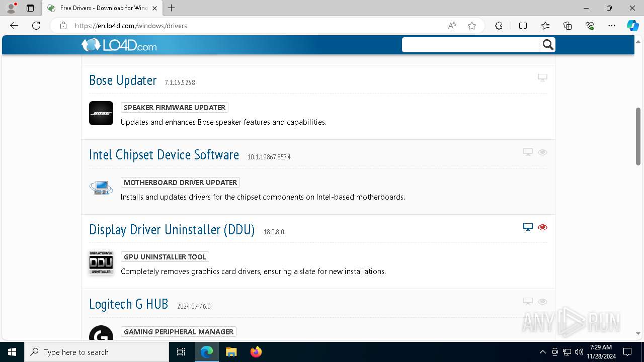
Task: Go back to the previous page
Action: click(x=14, y=26)
